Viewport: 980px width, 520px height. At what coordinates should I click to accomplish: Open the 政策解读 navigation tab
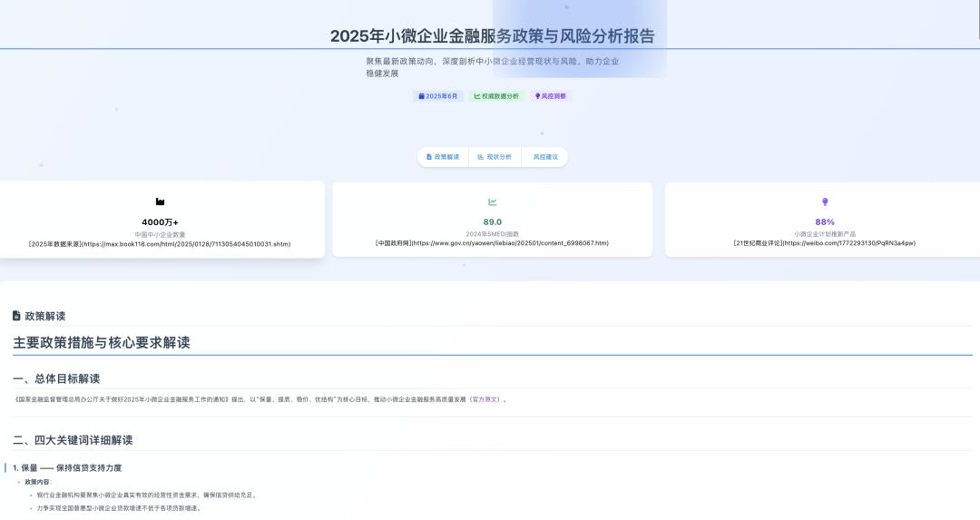(x=443, y=157)
